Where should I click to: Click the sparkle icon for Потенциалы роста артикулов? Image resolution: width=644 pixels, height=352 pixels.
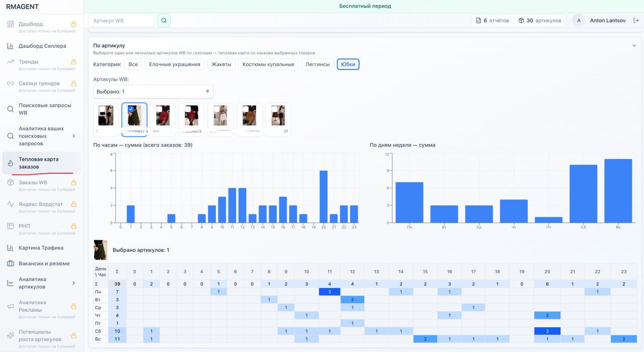10,336
